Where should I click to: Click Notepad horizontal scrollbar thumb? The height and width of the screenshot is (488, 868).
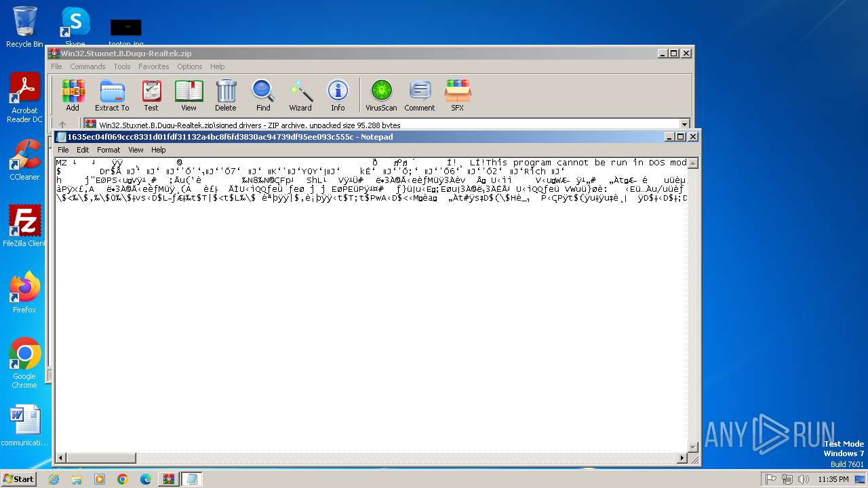(x=100, y=458)
